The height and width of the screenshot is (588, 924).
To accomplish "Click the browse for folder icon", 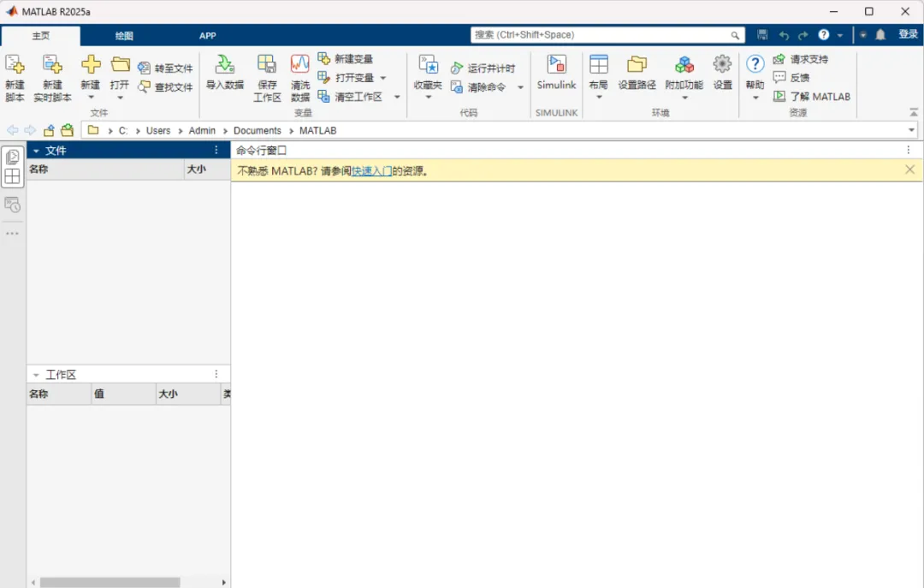I will (x=68, y=130).
